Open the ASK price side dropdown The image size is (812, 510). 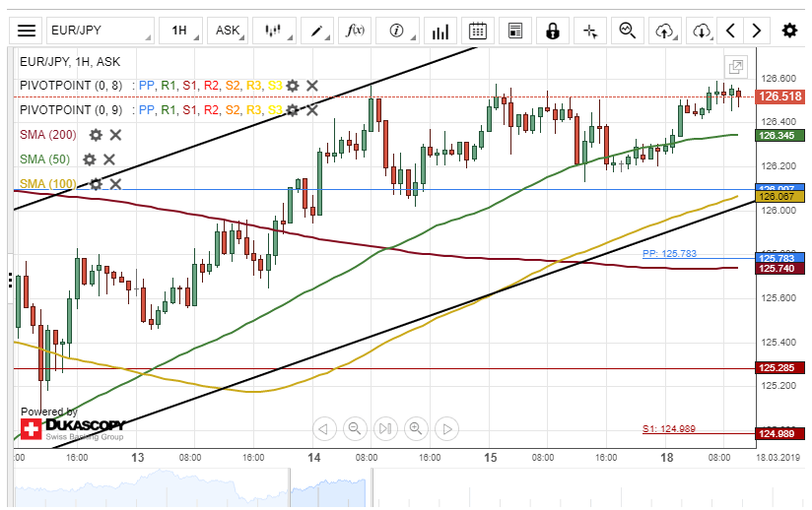[x=232, y=31]
